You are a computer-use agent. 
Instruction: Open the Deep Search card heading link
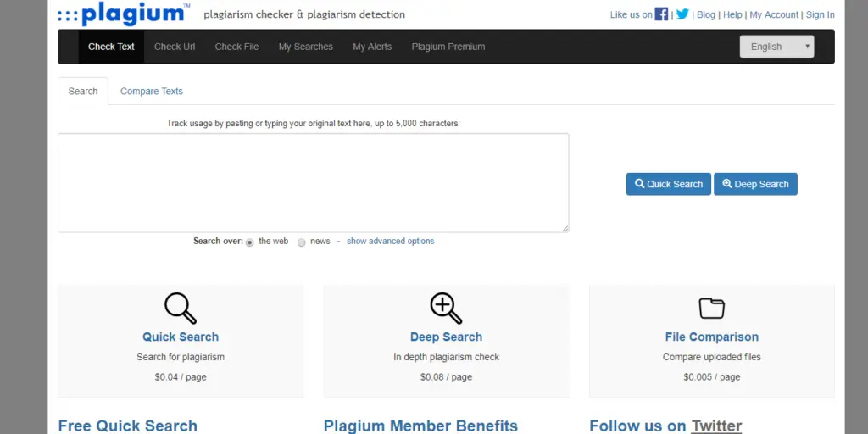pyautogui.click(x=446, y=337)
